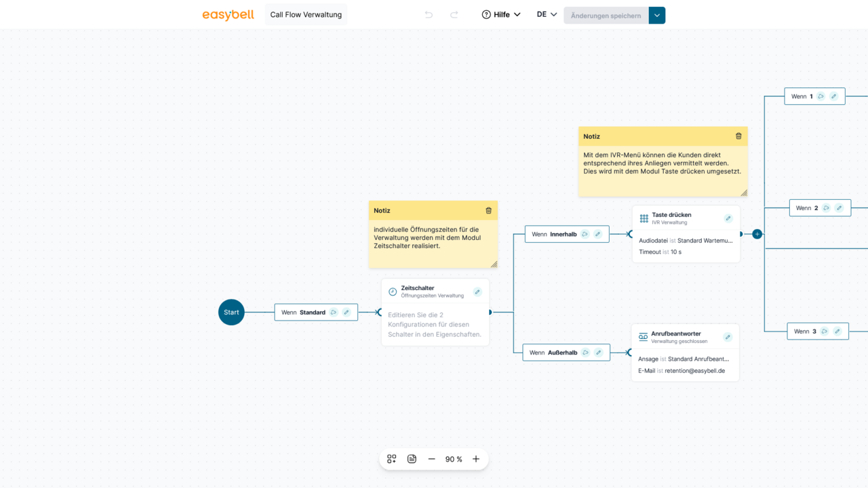Click the undo arrow in the header
This screenshot has width=868, height=488.
(x=429, y=15)
